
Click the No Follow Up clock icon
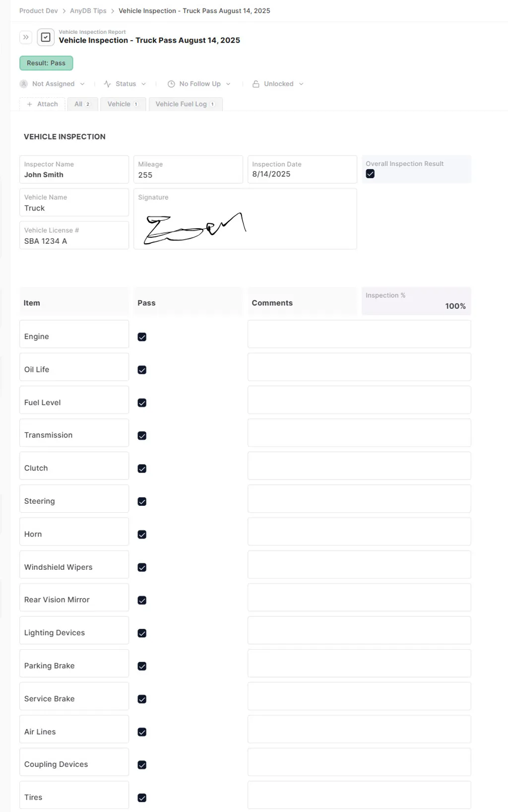pyautogui.click(x=171, y=84)
